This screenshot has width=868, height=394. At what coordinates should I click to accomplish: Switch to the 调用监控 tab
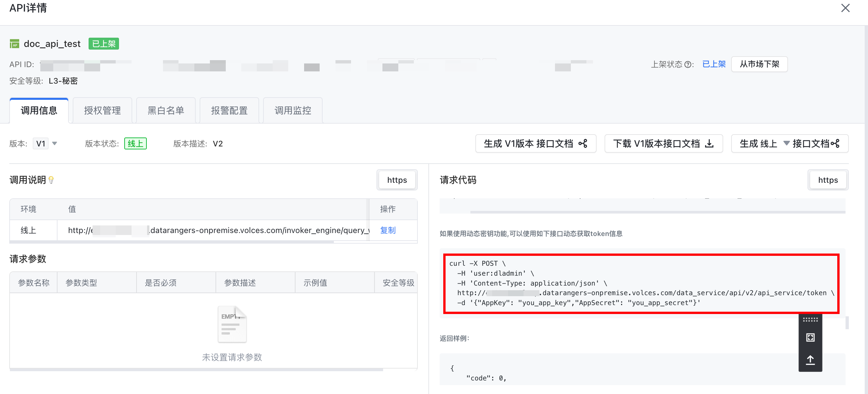(293, 110)
